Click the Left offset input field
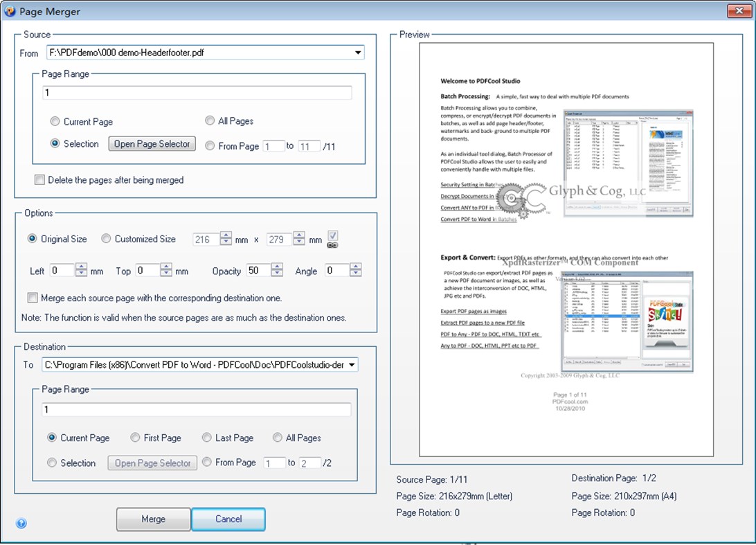Screen dimensions: 756x545 pos(63,270)
